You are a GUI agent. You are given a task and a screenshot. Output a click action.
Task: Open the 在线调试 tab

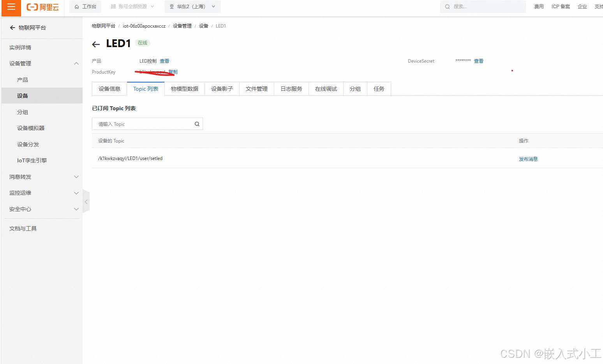point(326,88)
